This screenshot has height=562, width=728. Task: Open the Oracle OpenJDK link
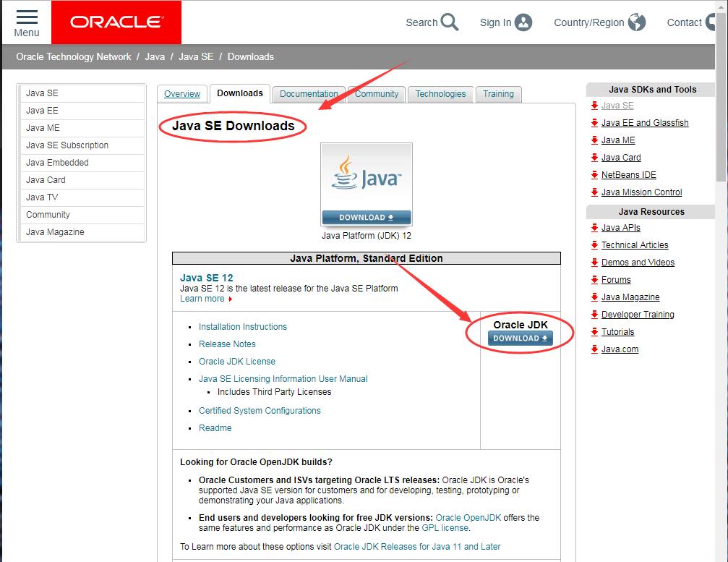[x=468, y=517]
